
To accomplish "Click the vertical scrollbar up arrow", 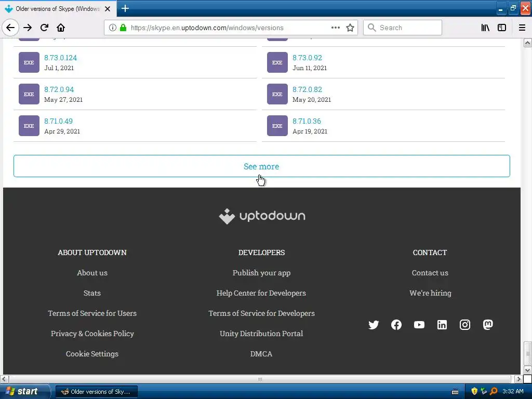I will coord(527,43).
